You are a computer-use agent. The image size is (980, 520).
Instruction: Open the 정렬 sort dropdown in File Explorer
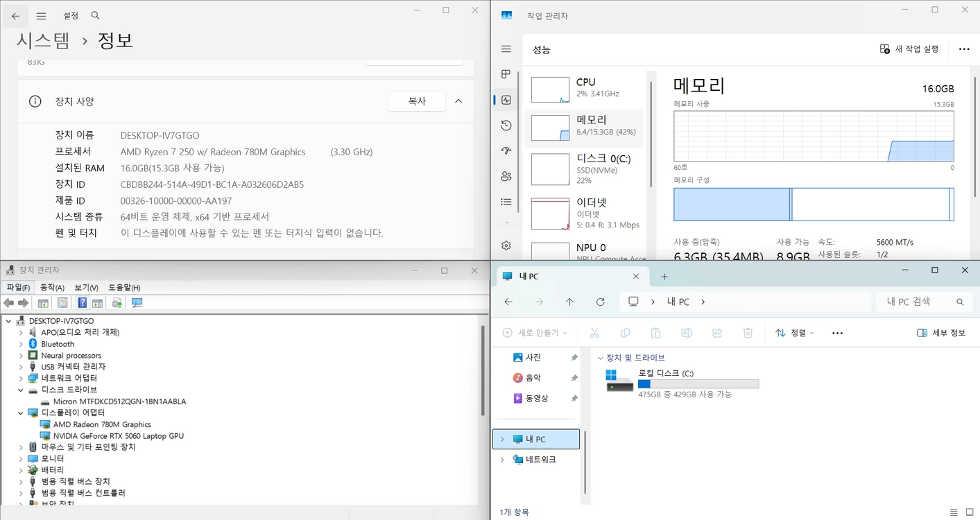pyautogui.click(x=795, y=333)
